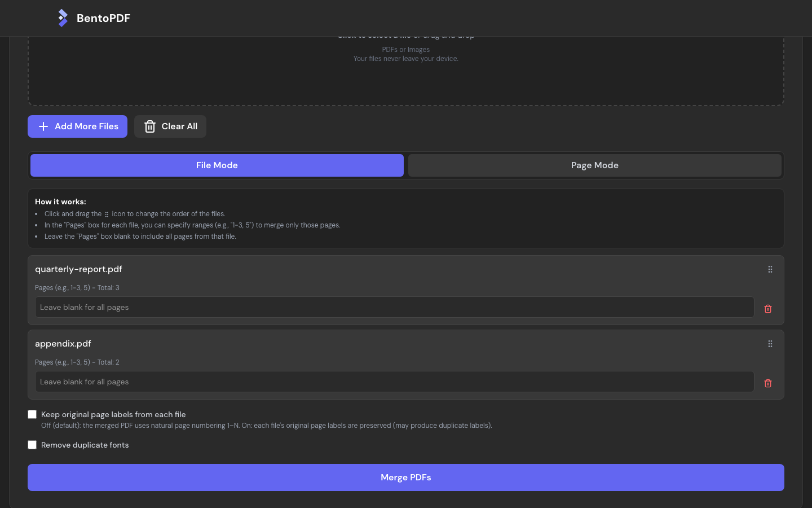Select the appendix.pdf file name
812x508 pixels.
[63, 344]
